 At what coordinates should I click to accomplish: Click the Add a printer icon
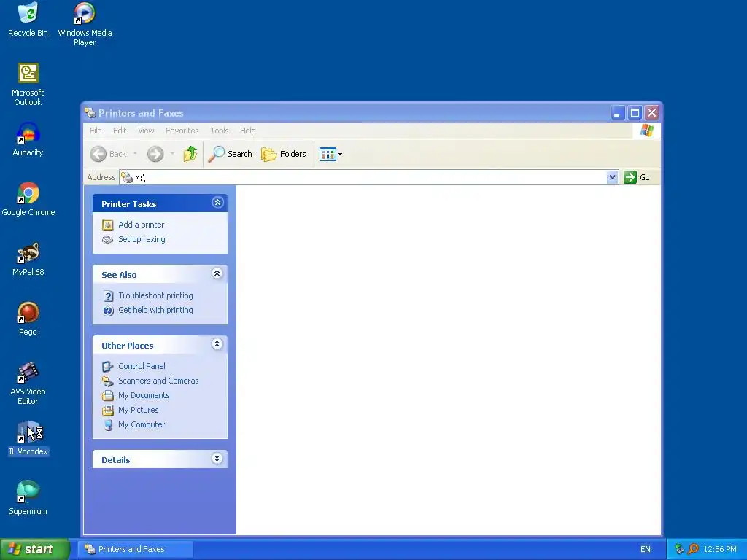(108, 225)
